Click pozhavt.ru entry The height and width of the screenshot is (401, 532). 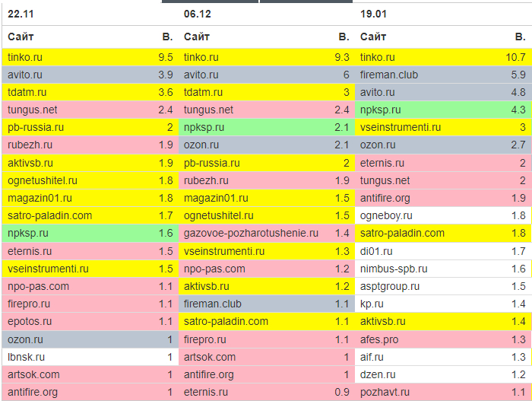[385, 392]
